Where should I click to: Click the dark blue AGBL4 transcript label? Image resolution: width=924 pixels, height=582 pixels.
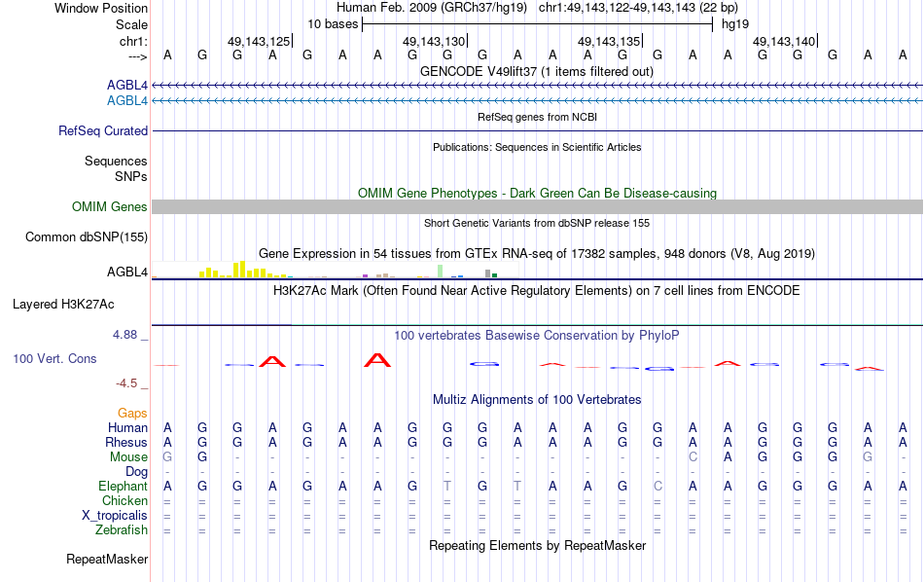click(x=126, y=86)
